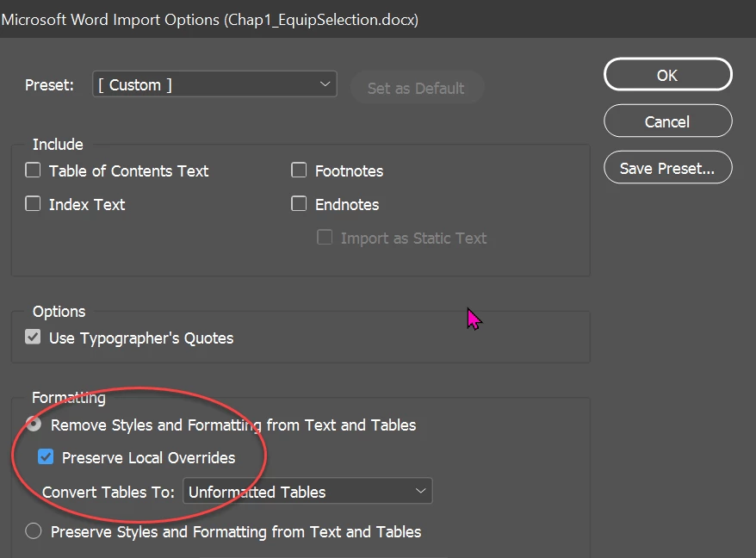Tick the Footnotes checkbox
This screenshot has width=756, height=558.
pyautogui.click(x=299, y=170)
